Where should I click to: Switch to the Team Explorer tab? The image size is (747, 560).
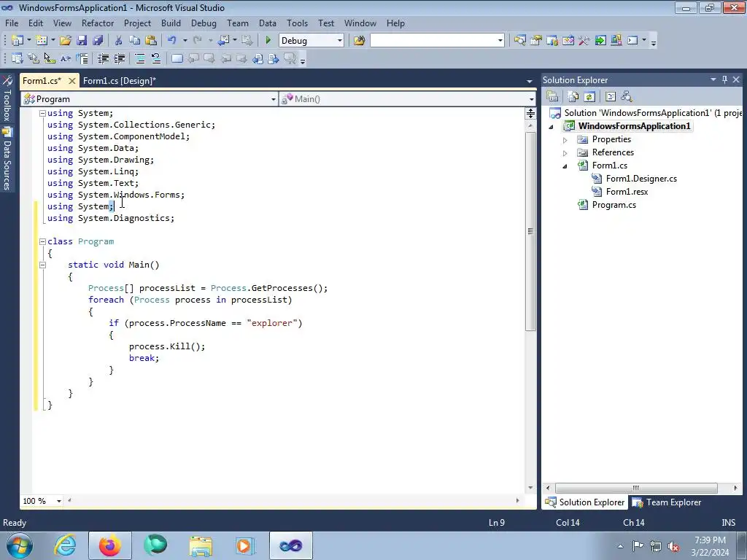667,502
